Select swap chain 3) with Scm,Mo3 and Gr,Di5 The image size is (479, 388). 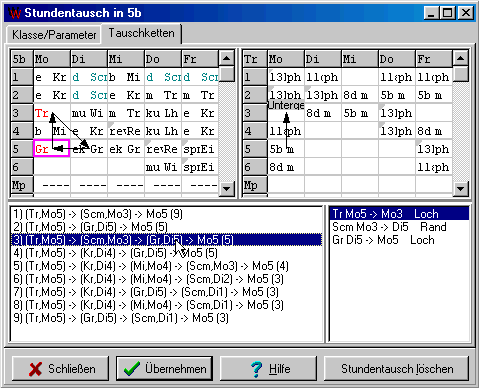(167, 240)
